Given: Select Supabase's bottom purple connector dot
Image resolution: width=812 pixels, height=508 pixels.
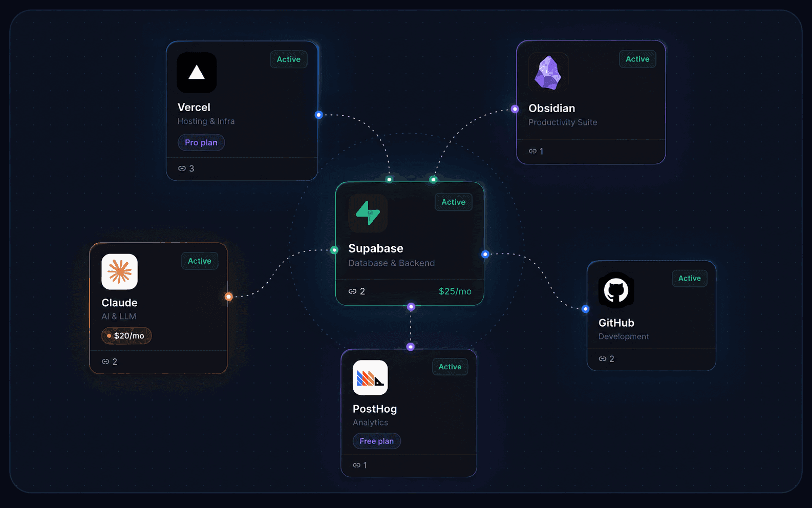Looking at the screenshot, I should click(x=411, y=307).
